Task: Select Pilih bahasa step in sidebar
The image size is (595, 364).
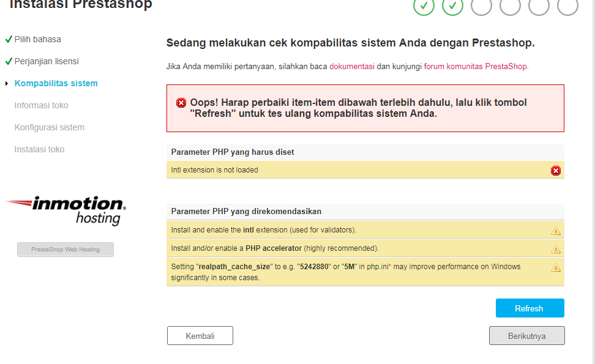Action: pos(37,39)
